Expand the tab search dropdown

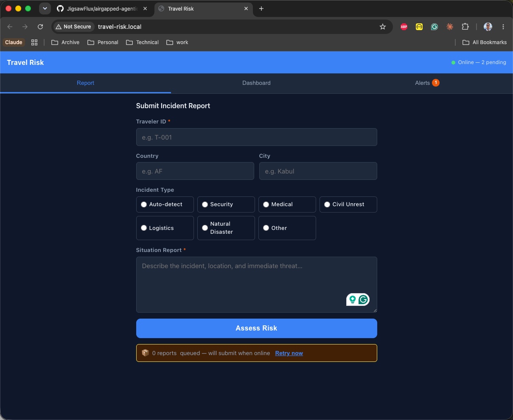[x=45, y=8]
